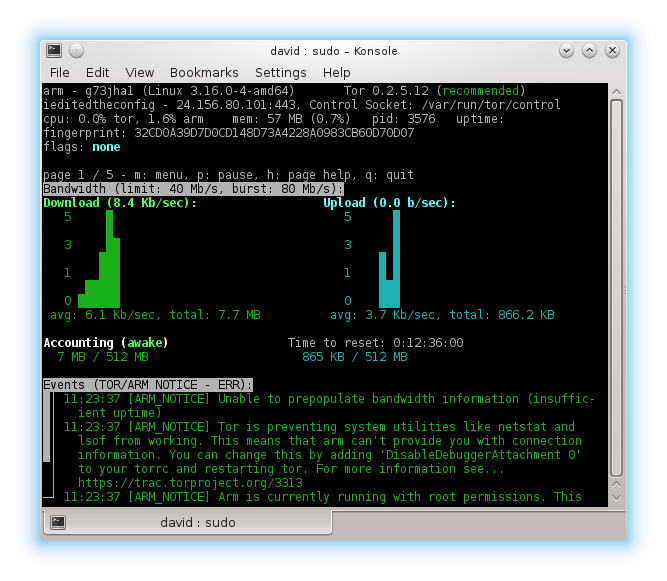667x581 pixels.
Task: Click the 'total: 866.2 KB' upload summary
Action: pos(502,315)
